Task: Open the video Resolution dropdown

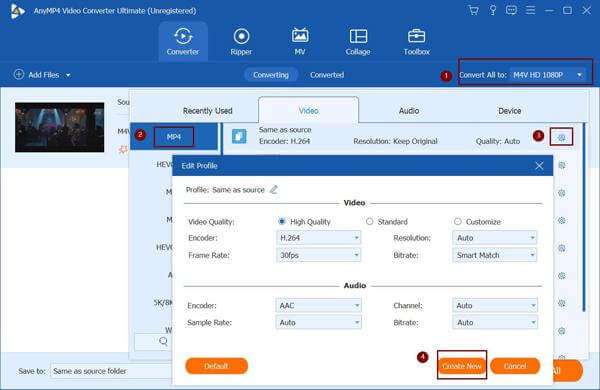Action: coord(495,238)
